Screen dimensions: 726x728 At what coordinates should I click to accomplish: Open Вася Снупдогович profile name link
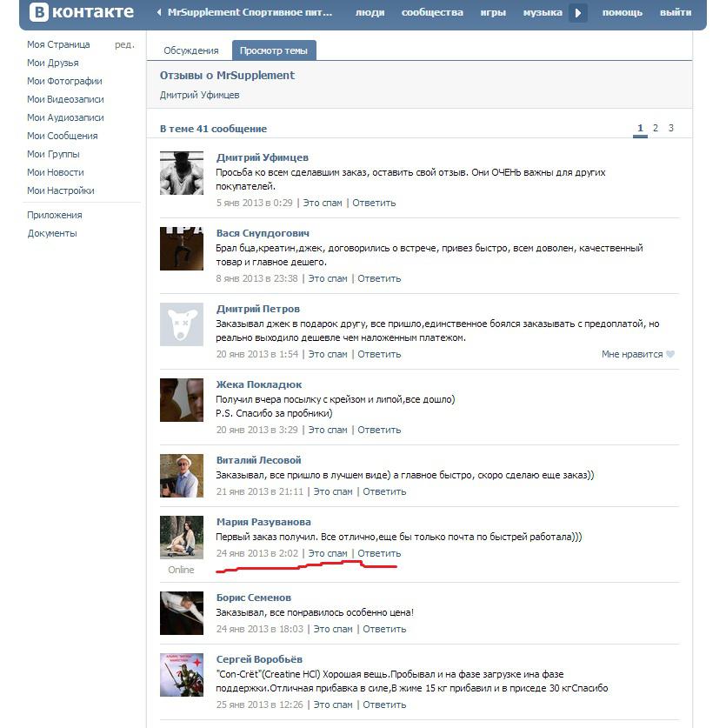point(263,233)
